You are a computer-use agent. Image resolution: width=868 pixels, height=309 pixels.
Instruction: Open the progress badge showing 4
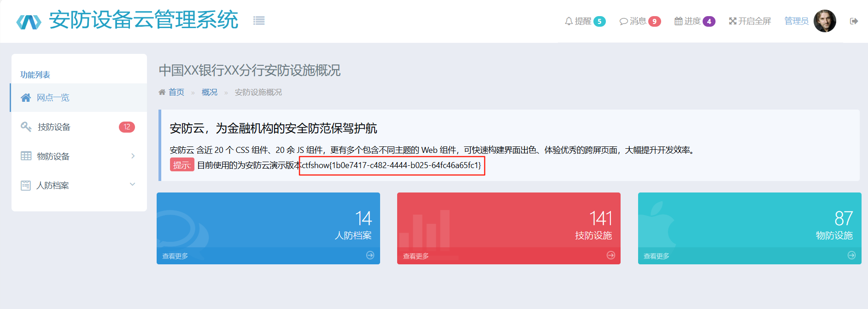pyautogui.click(x=709, y=21)
